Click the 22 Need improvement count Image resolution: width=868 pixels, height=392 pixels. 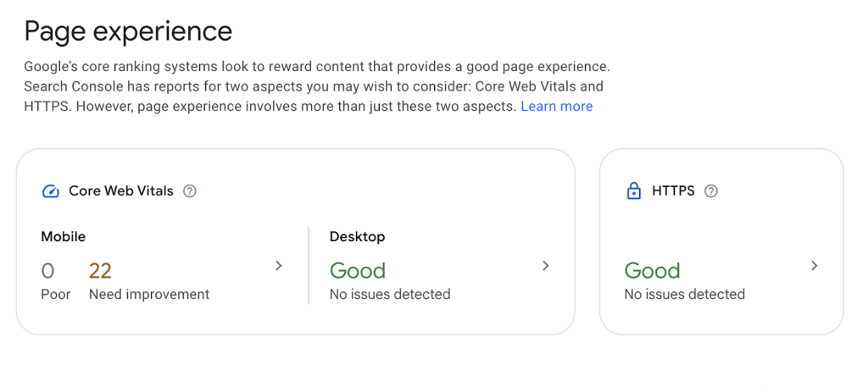pyautogui.click(x=100, y=271)
